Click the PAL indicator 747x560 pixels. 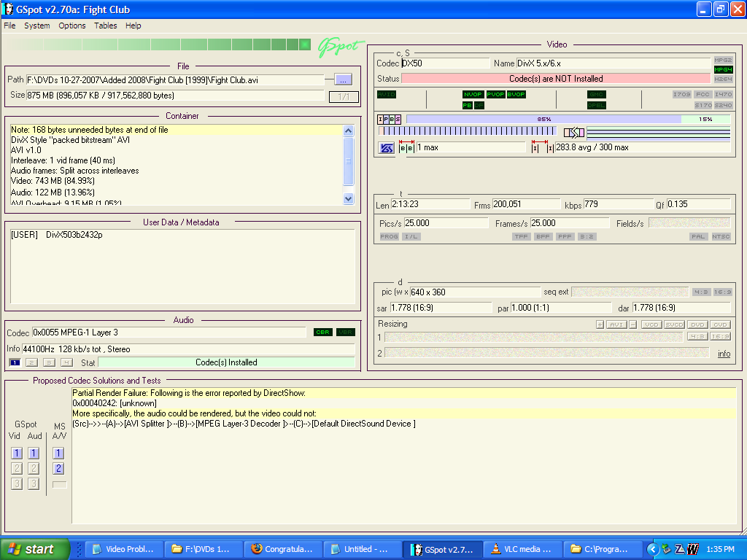[698, 237]
